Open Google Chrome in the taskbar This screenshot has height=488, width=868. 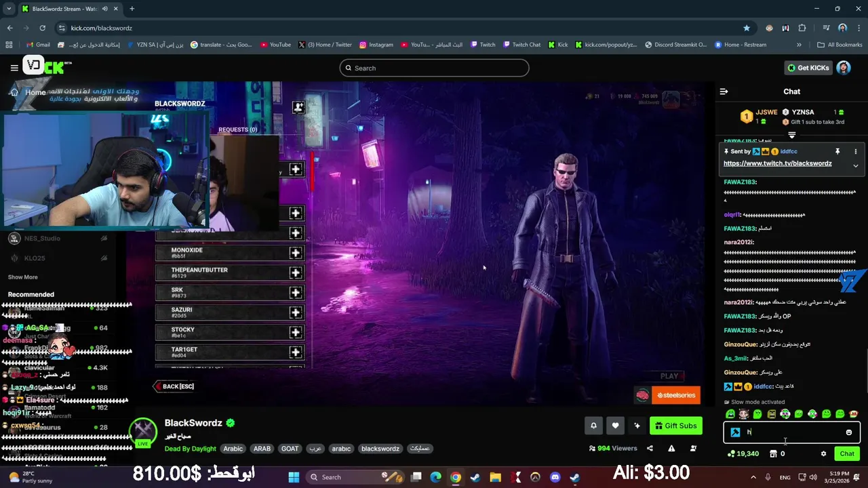tap(456, 477)
